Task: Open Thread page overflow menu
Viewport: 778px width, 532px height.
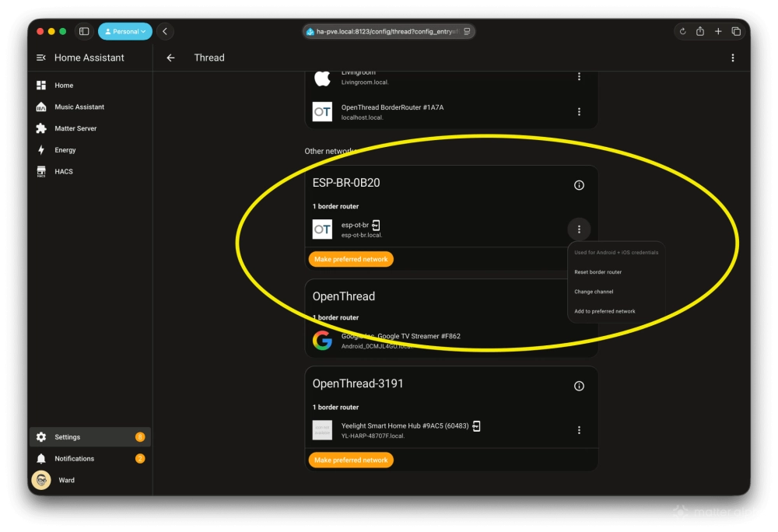Action: click(732, 58)
